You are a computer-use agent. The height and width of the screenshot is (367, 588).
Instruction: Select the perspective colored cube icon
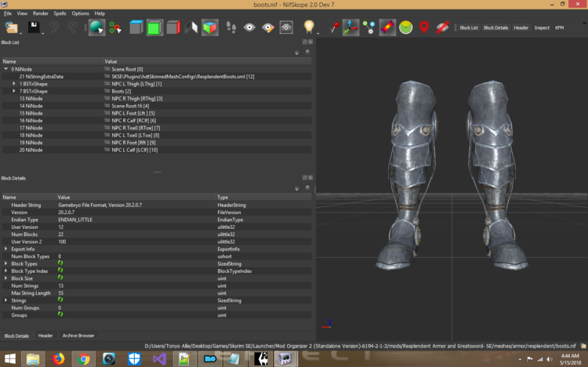tap(209, 27)
